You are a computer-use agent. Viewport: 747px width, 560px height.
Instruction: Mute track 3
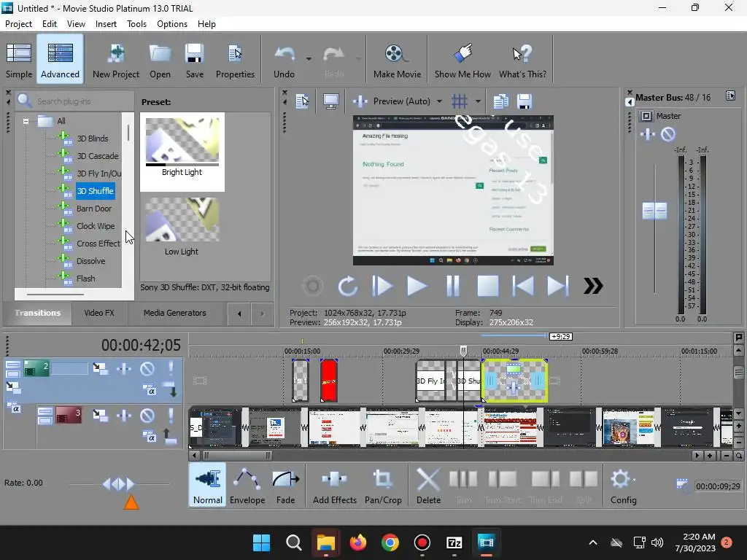[147, 415]
